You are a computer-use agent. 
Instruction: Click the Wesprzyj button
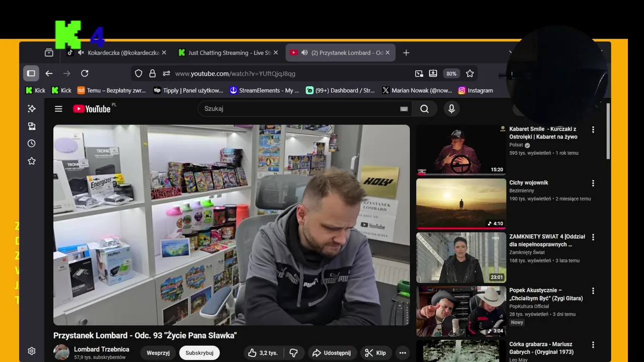click(158, 353)
